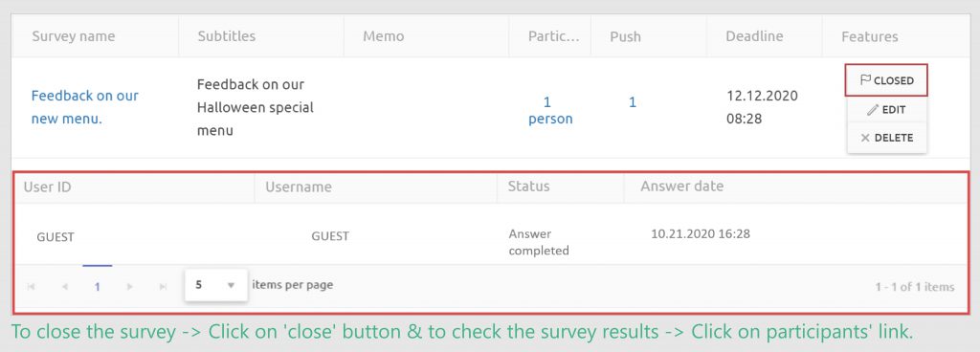Click the Push count link '1'
This screenshot has height=352, width=980.
click(x=633, y=102)
